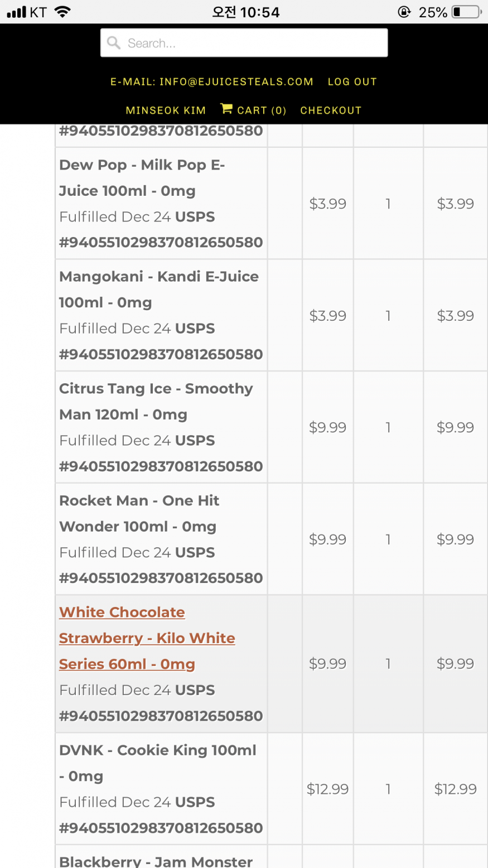The height and width of the screenshot is (868, 488).
Task: Click DVNK Cookie King 100ml title
Action: pos(158,763)
